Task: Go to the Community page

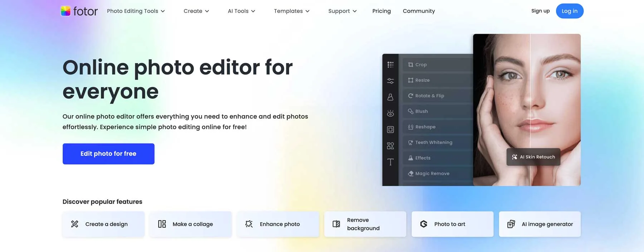Action: click(419, 11)
